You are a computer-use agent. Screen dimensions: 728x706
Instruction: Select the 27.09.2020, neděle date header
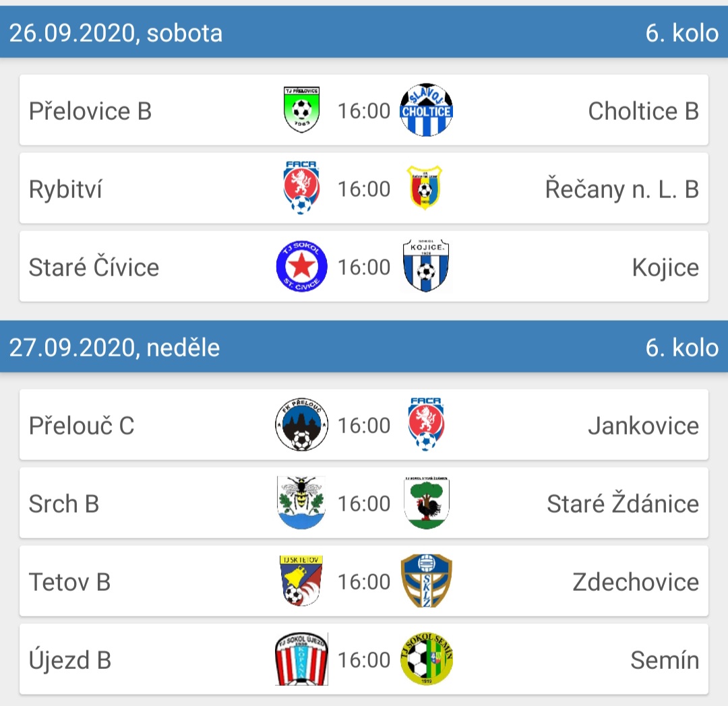pyautogui.click(x=115, y=347)
